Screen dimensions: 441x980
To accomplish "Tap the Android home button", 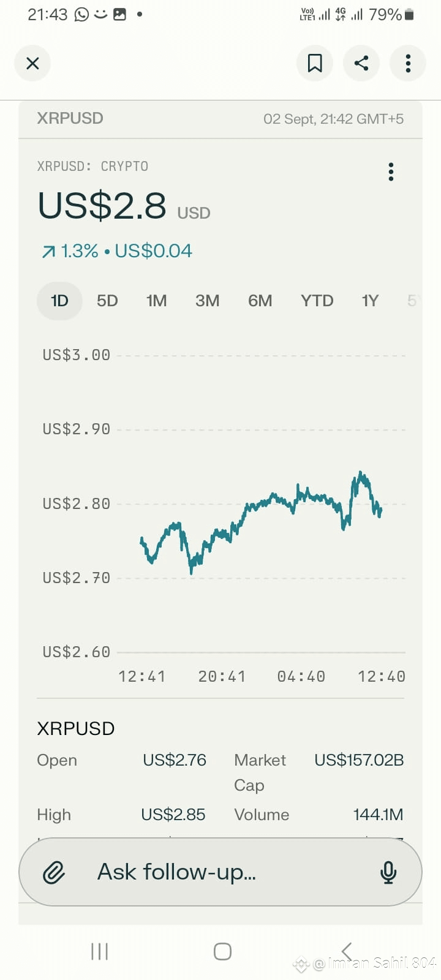I will pos(222,951).
